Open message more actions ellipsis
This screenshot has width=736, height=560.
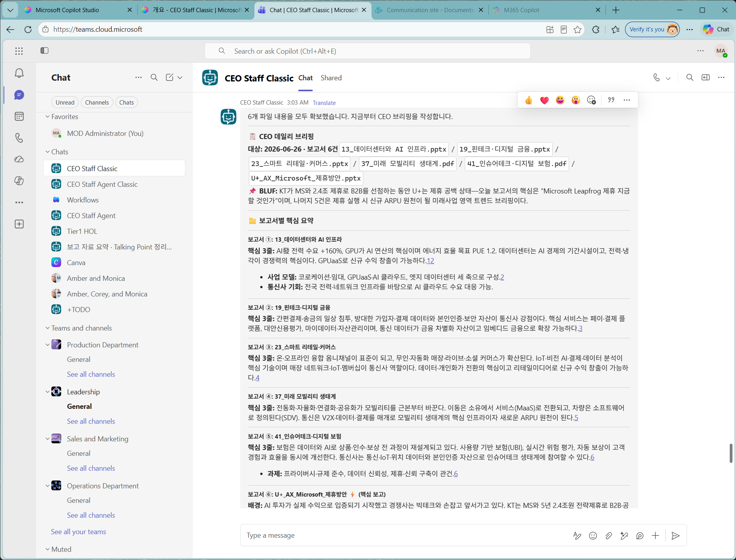[627, 100]
